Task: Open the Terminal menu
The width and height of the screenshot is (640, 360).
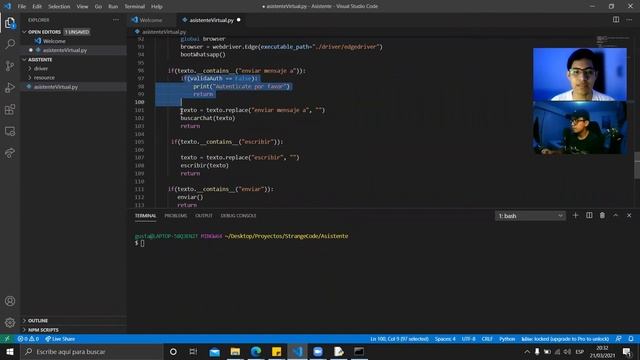Action: point(135,7)
